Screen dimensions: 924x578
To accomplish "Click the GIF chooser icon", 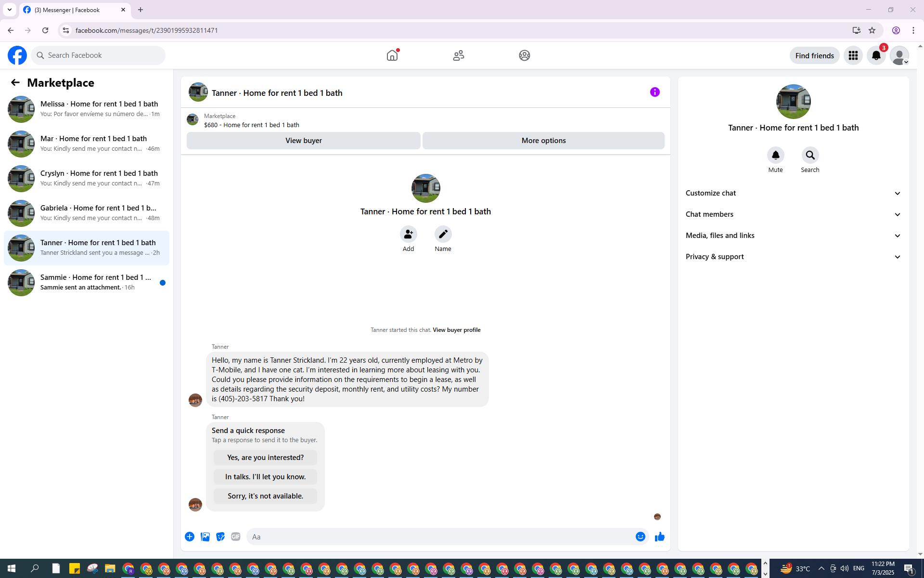I will tap(235, 537).
